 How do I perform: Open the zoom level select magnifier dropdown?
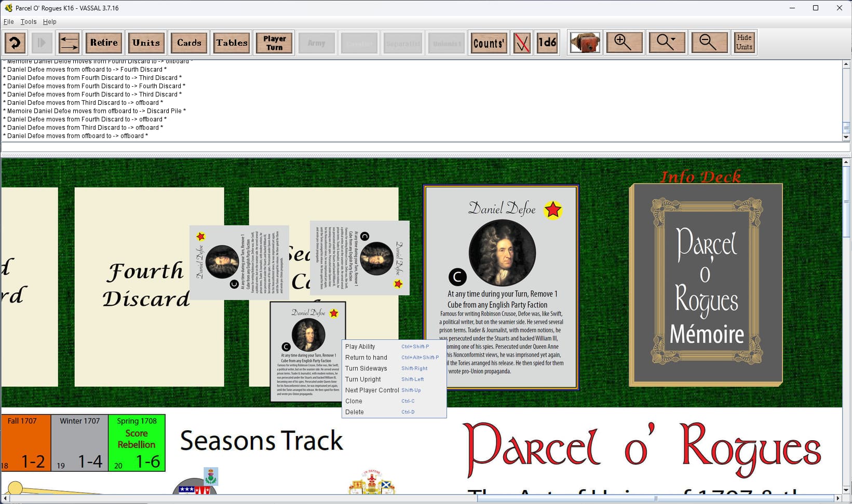[x=667, y=43]
